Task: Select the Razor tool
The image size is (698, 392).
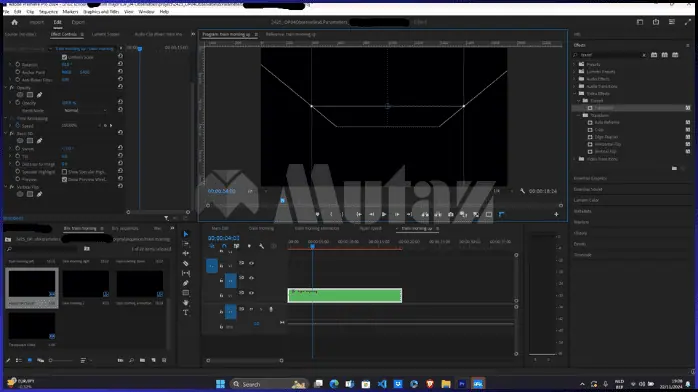Action: [x=186, y=263]
